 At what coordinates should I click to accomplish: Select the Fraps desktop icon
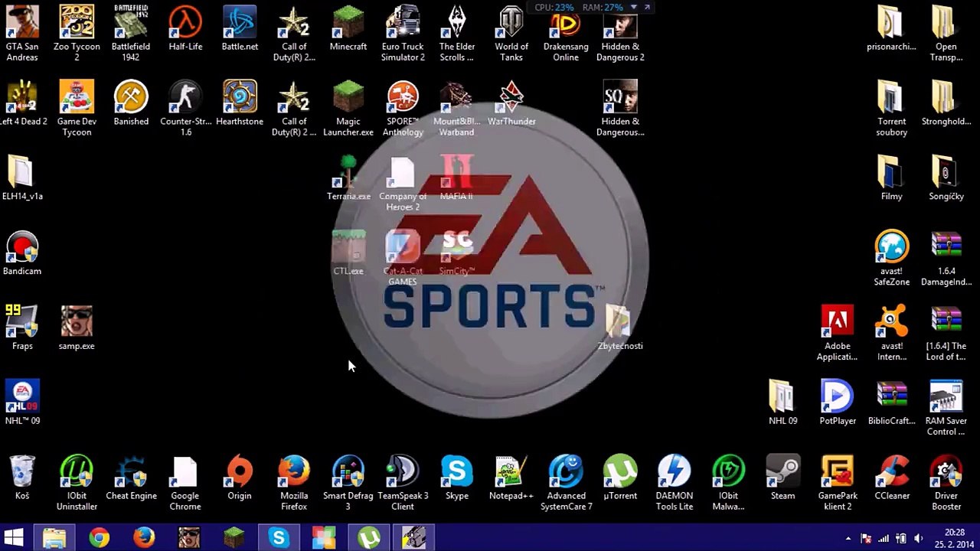22,328
